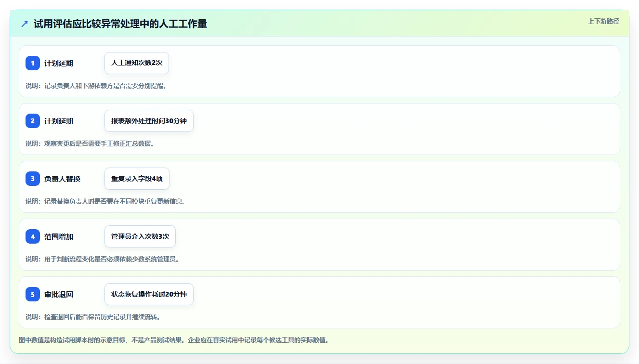
Task: Select step badge number 3
Action: 33,179
